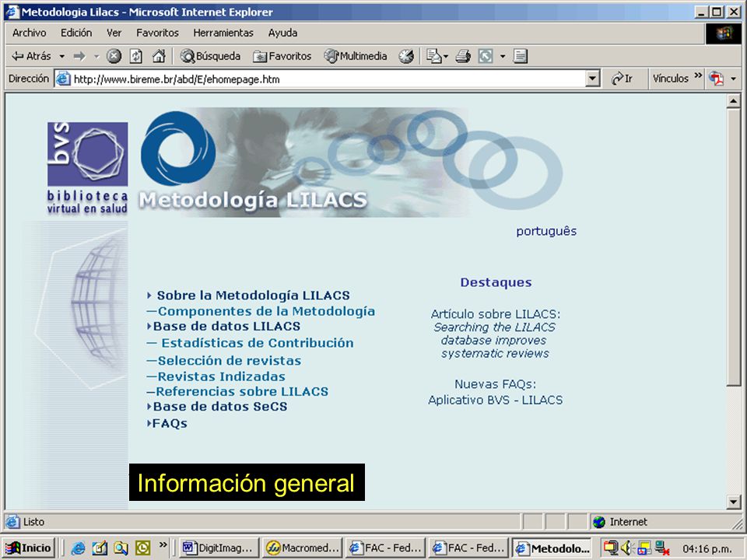Open the Favoritos toolbar button
747x560 pixels.
[282, 56]
